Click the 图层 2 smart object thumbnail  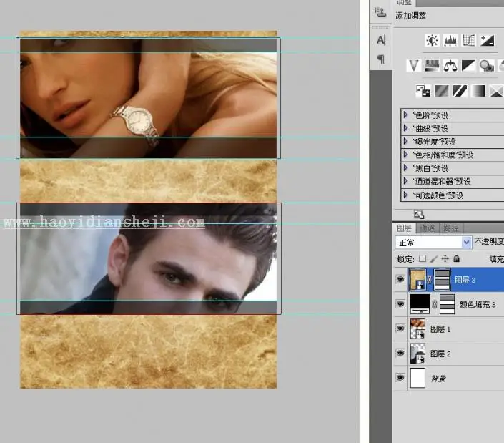pos(417,354)
